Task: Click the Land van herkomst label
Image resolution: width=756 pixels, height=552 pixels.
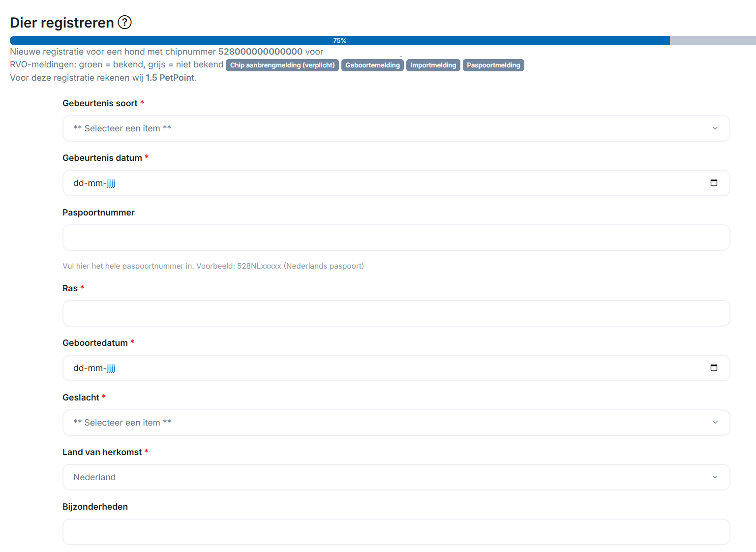Action: click(x=102, y=452)
